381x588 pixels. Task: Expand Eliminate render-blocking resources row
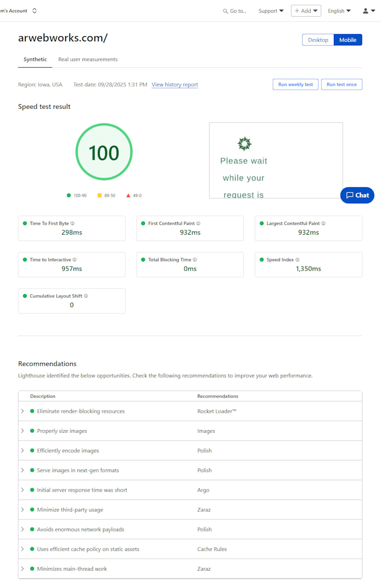point(22,412)
